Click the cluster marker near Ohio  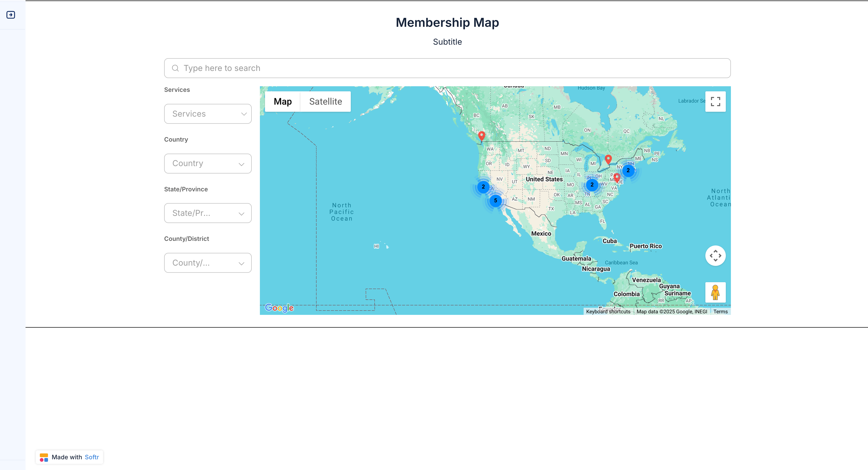point(592,185)
